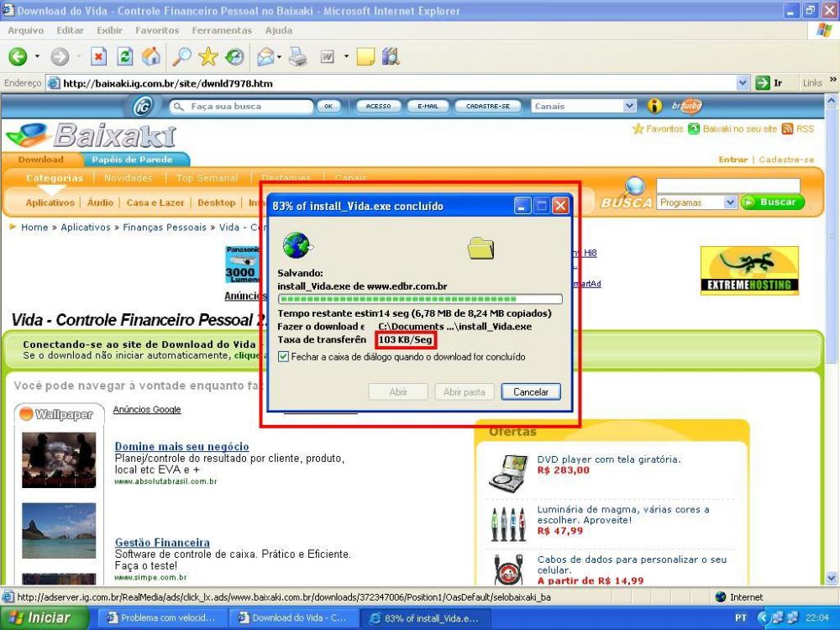Open Favorites star in IE toolbar
The image size is (840, 630).
(207, 56)
